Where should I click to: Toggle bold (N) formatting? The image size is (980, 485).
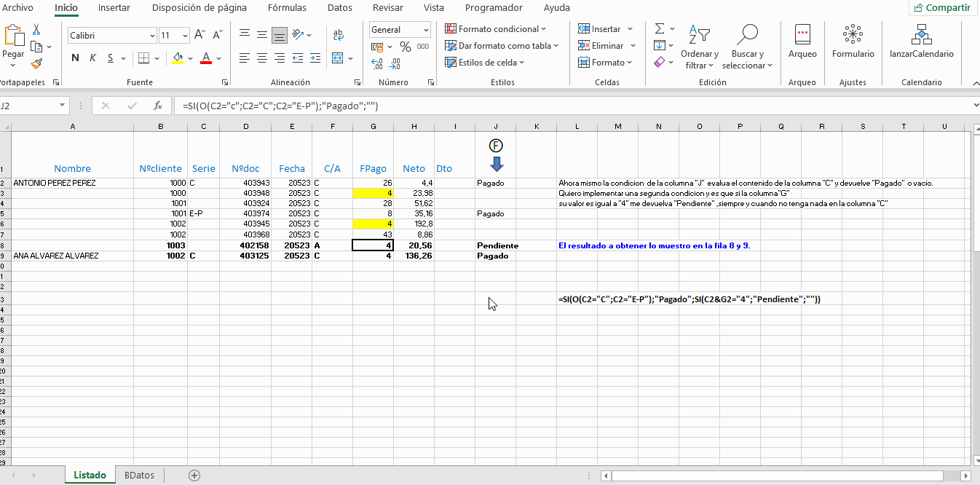(76, 58)
